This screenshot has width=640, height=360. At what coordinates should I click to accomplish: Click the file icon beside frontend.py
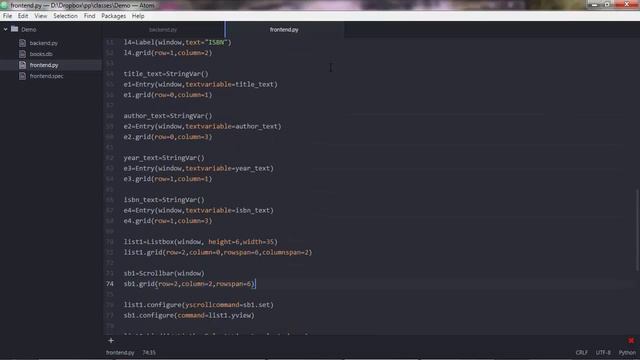point(22,65)
